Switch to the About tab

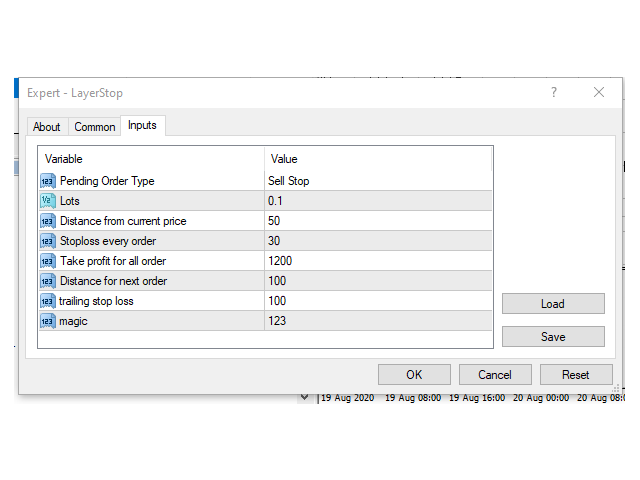pos(47,127)
